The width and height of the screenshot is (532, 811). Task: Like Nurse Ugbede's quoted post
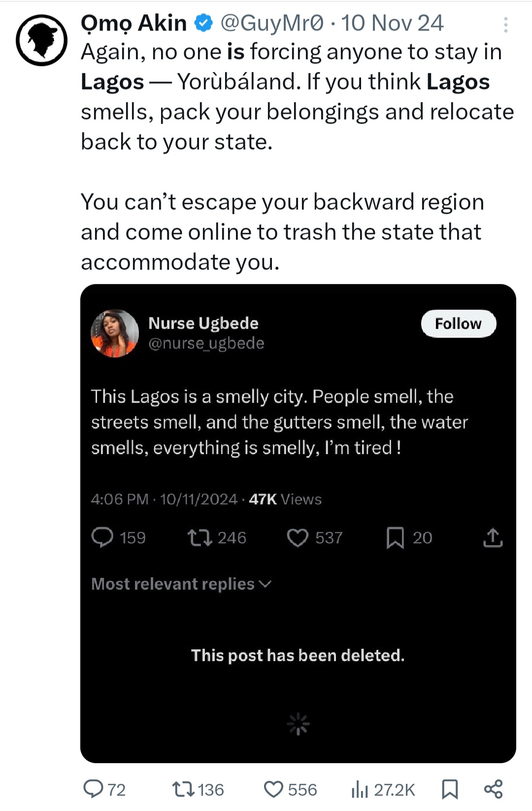coord(298,537)
